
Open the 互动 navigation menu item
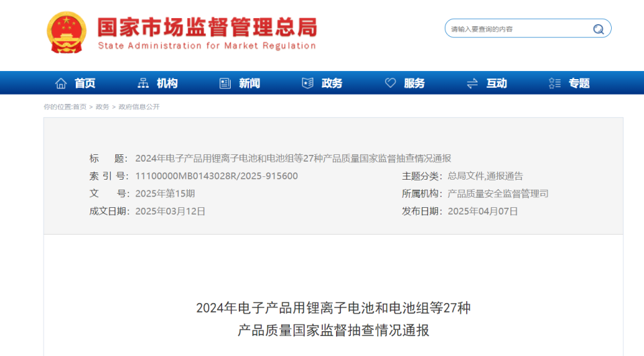pos(496,83)
